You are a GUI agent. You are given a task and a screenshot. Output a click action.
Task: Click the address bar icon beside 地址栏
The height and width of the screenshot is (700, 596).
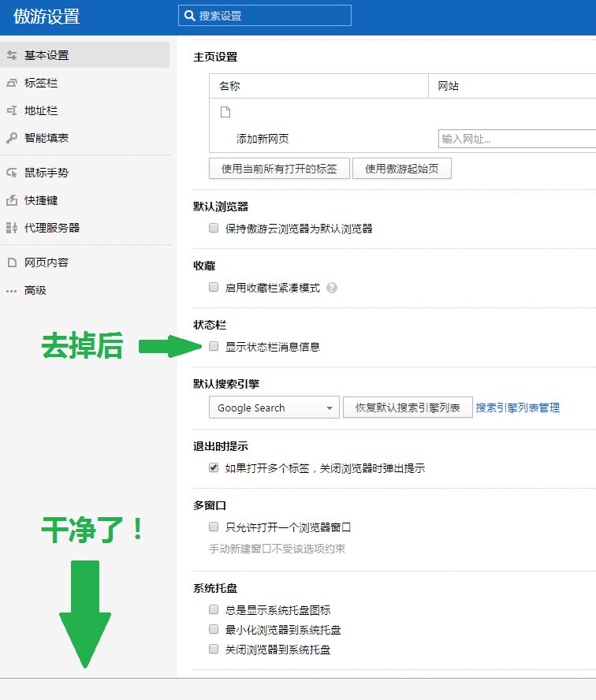coord(12,110)
